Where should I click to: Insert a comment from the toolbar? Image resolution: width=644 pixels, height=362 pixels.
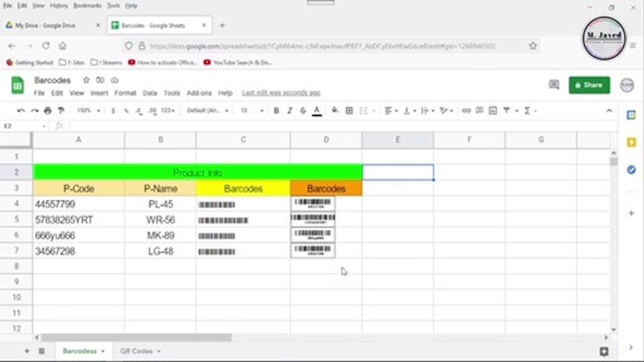(x=479, y=111)
